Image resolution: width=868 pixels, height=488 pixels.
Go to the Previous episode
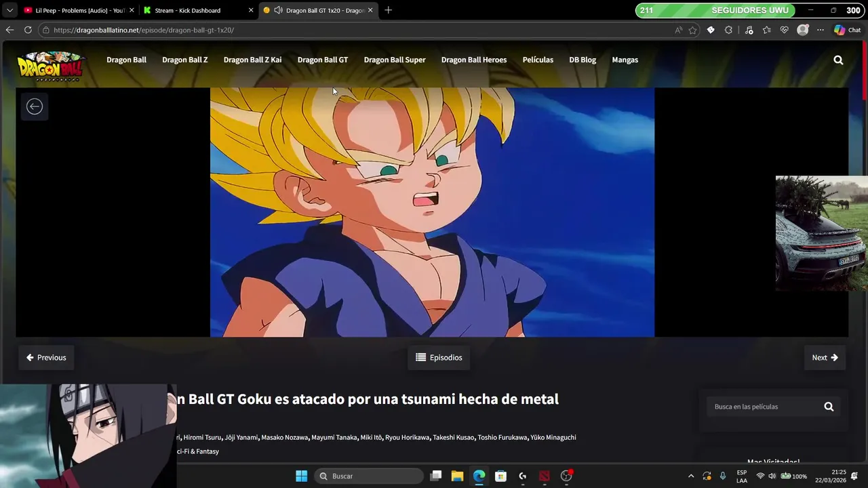(46, 357)
